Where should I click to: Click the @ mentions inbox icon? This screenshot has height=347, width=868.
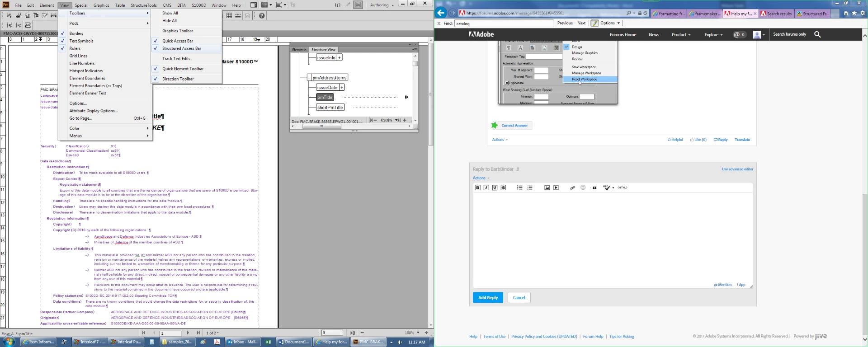point(740,34)
